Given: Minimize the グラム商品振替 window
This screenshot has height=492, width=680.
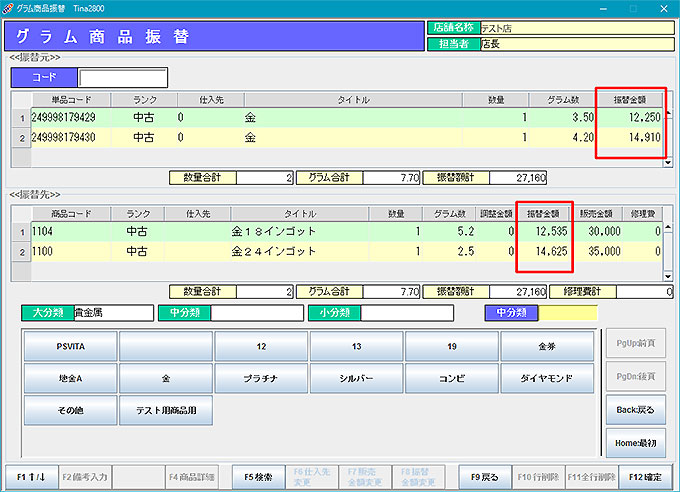Looking at the screenshot, I should (x=603, y=9).
